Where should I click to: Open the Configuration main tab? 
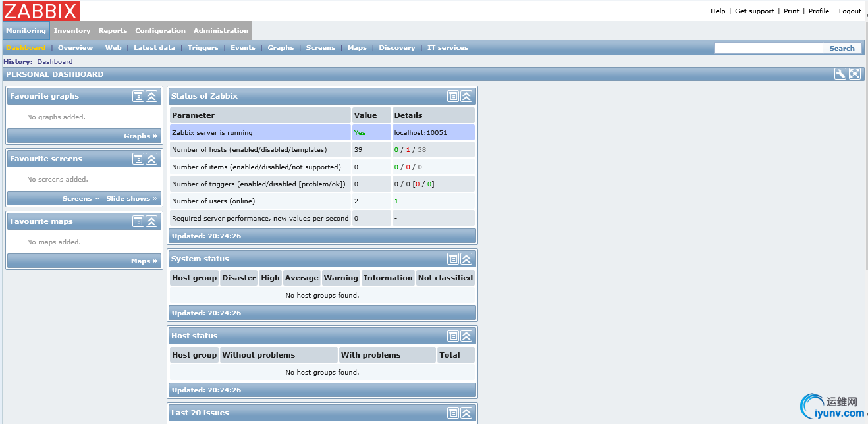tap(161, 30)
